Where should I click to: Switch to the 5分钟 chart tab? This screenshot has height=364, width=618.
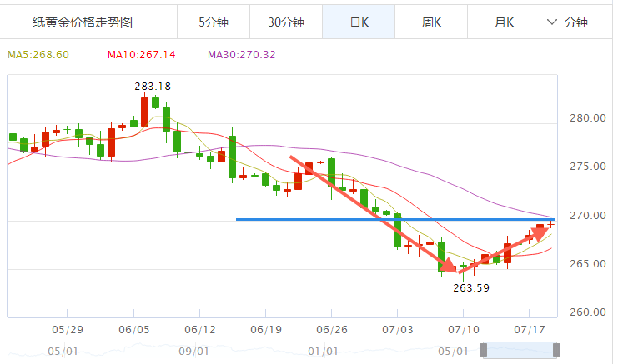tap(212, 22)
